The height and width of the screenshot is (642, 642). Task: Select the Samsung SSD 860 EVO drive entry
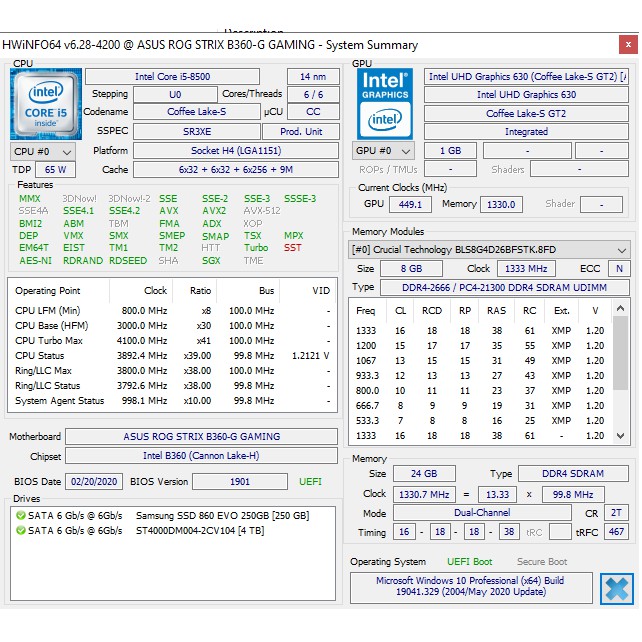222,515
